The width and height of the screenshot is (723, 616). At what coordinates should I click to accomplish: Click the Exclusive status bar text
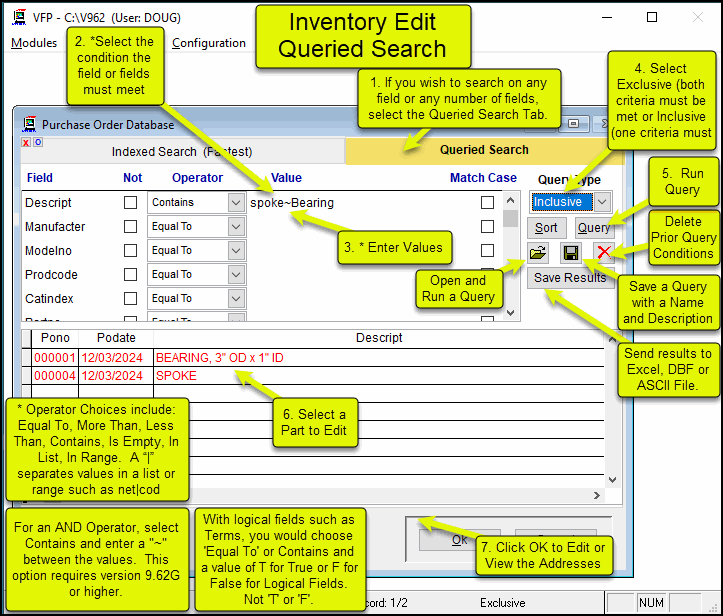tap(503, 603)
